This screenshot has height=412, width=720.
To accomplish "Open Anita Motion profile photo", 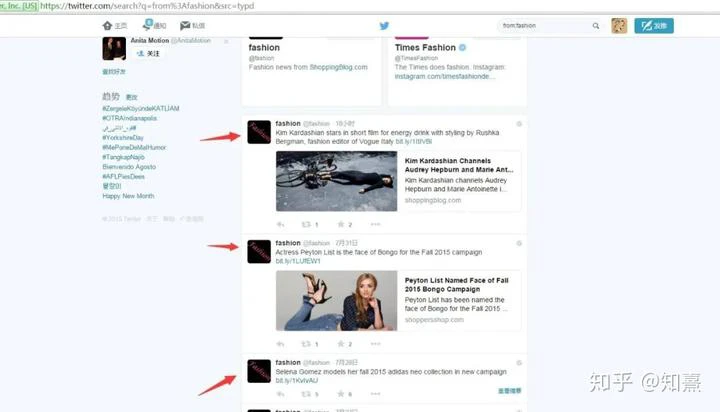I will (x=114, y=48).
